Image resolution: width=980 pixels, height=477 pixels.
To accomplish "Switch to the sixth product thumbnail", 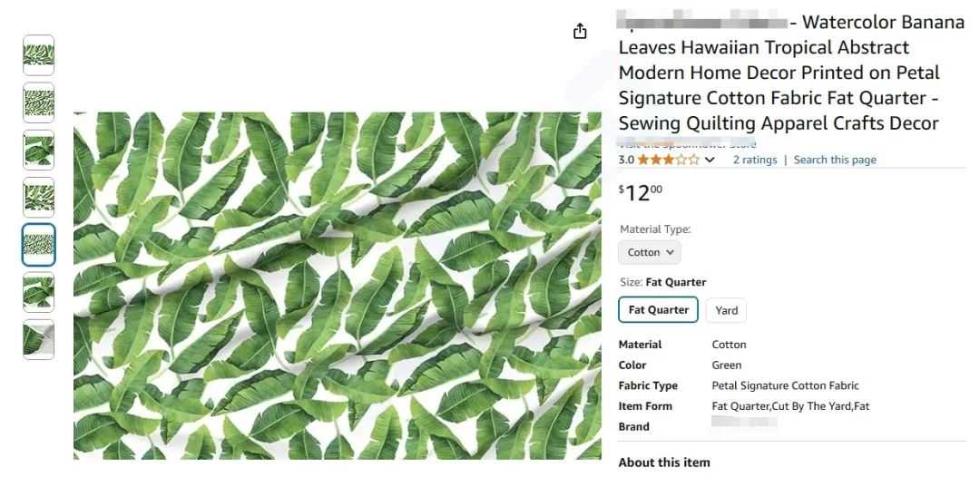I will point(38,292).
